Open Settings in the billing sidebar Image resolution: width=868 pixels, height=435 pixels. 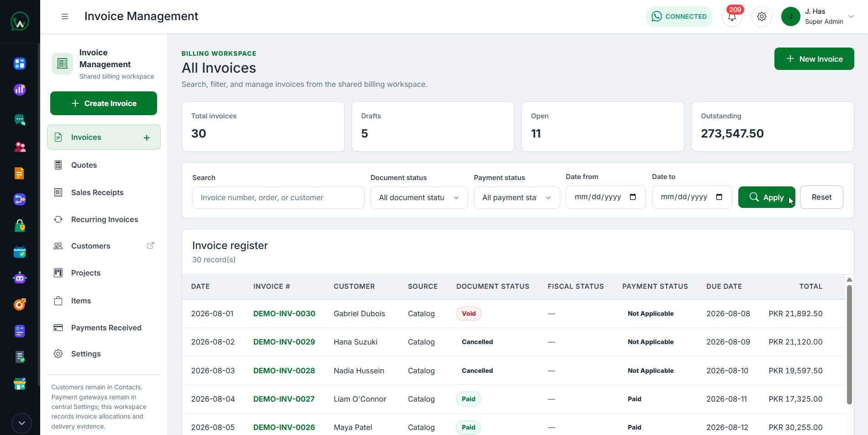click(x=104, y=354)
